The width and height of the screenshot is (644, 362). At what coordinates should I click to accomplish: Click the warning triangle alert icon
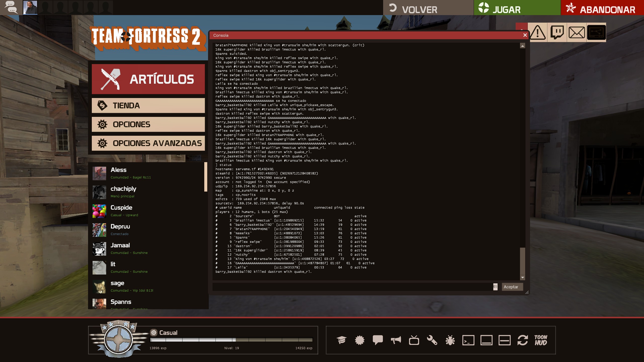point(538,32)
